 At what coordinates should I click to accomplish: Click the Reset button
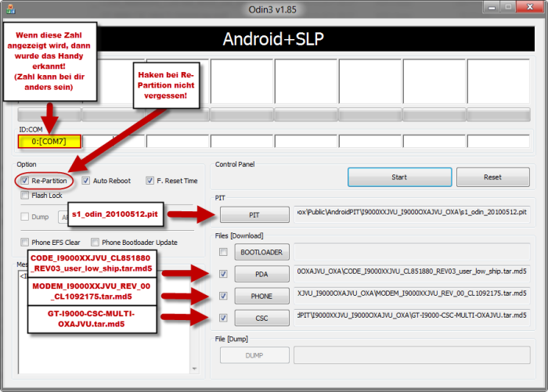click(492, 177)
